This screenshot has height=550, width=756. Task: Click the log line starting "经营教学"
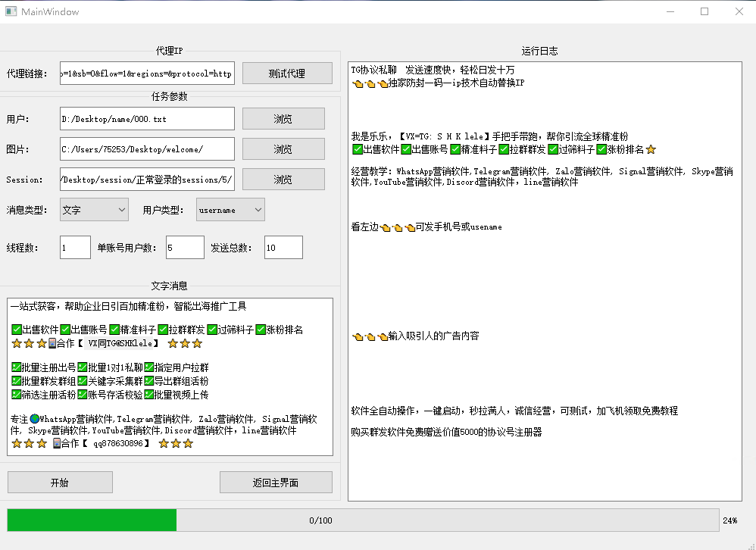(x=542, y=177)
